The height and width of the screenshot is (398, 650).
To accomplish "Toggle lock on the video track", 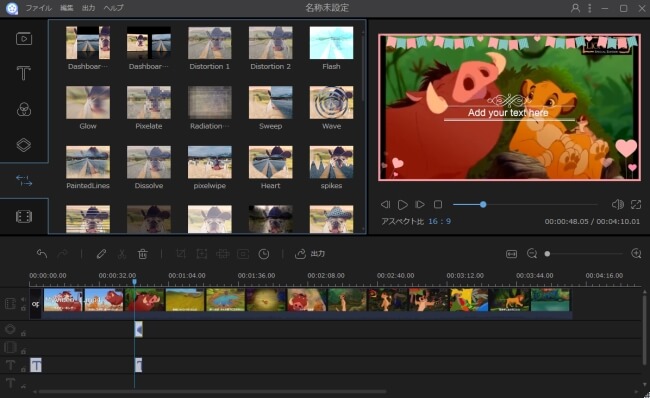I will tap(23, 308).
